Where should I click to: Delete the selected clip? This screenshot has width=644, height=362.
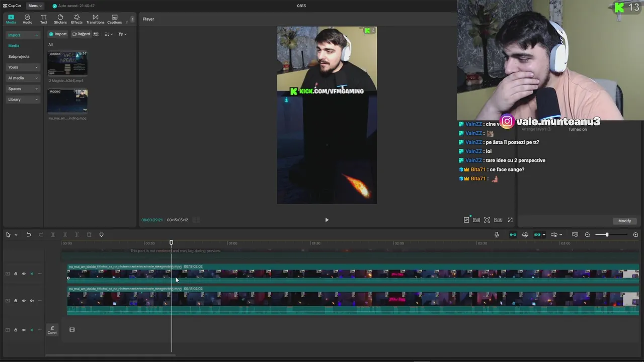tap(89, 235)
